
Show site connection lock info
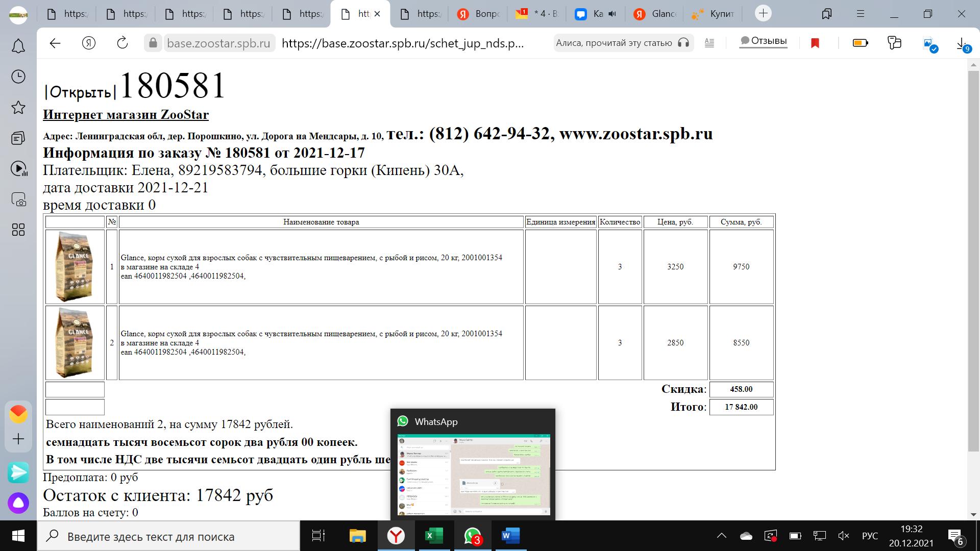(x=153, y=43)
